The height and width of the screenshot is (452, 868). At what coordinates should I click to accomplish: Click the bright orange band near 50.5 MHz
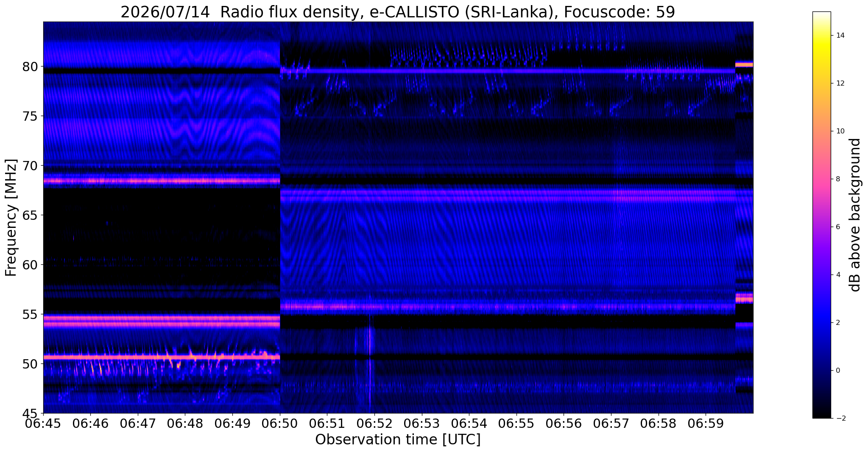(x=162, y=357)
